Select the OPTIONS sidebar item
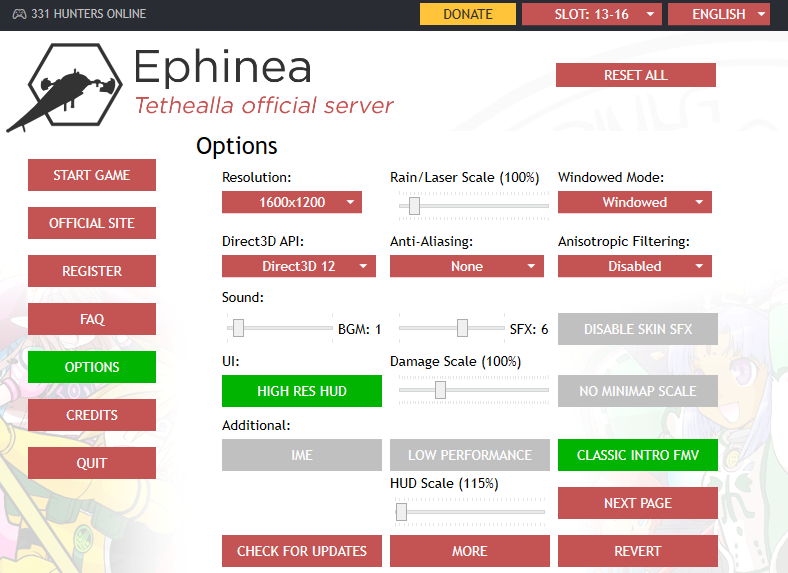The width and height of the screenshot is (788, 573). (92, 367)
